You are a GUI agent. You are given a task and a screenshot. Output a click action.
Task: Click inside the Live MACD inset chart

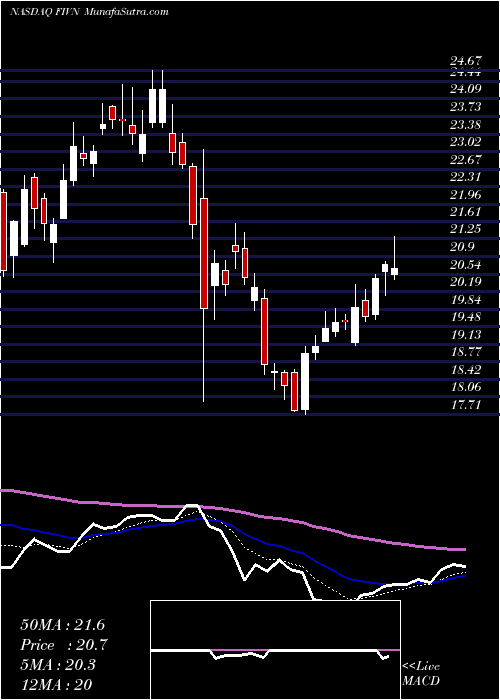pos(275,650)
